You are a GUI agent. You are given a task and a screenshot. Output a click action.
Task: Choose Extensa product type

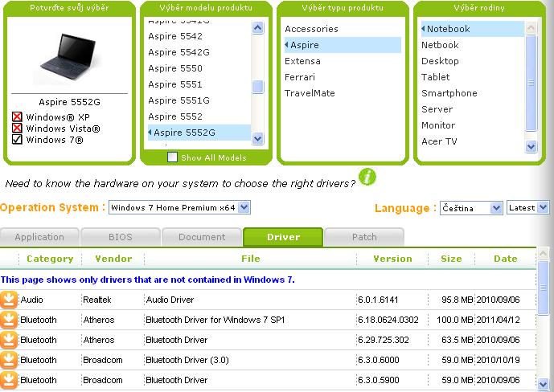[x=302, y=61]
